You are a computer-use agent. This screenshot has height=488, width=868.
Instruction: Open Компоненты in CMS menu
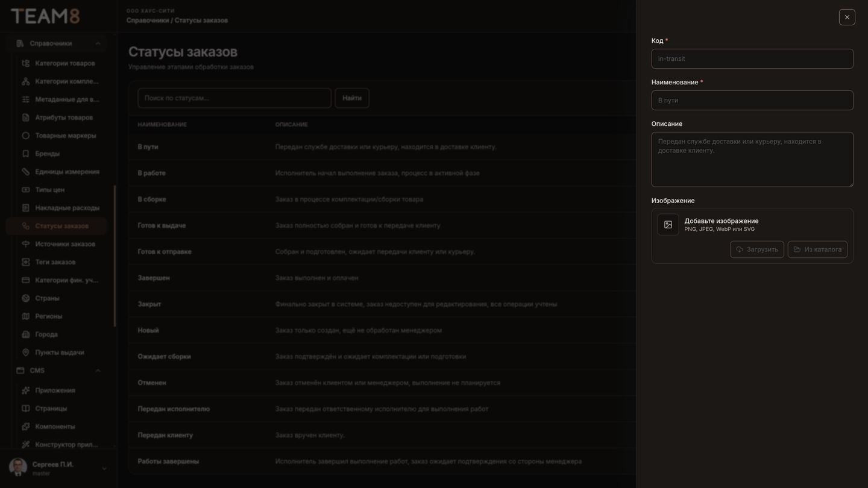(57, 427)
